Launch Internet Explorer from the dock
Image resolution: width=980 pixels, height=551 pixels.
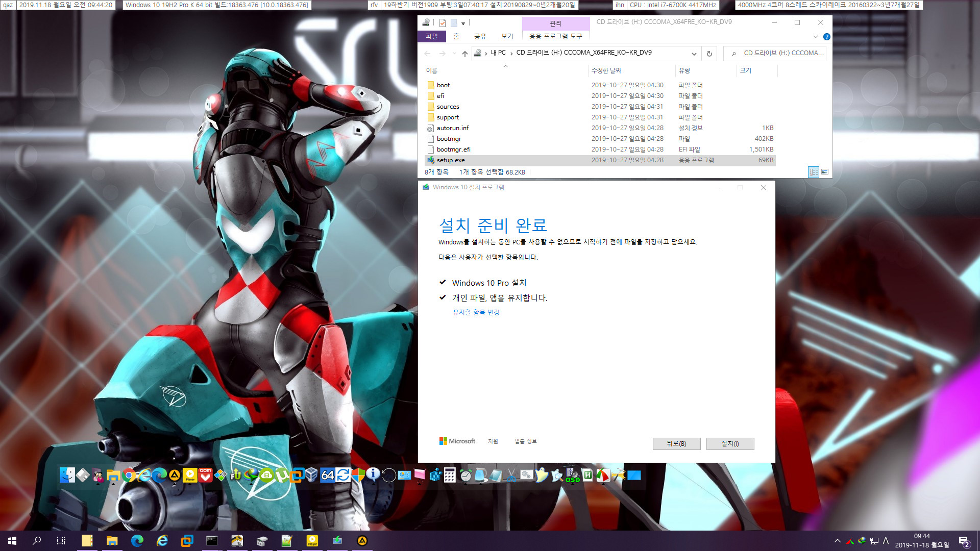pyautogui.click(x=144, y=475)
